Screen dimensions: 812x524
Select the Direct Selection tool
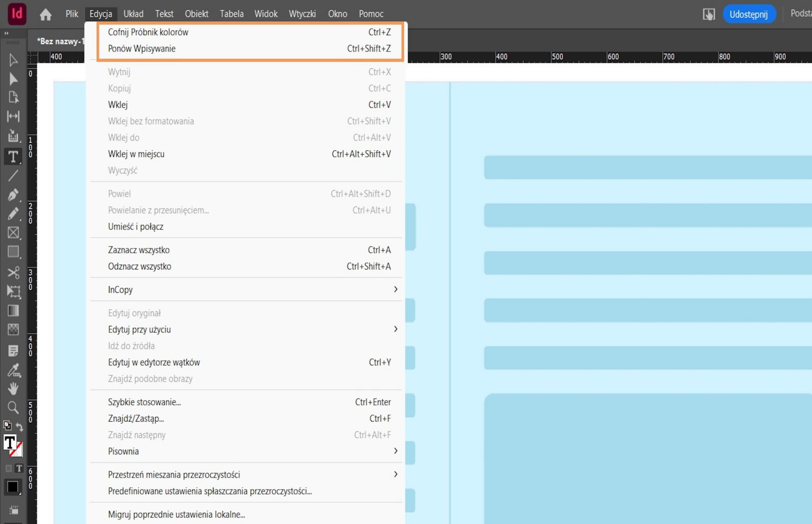(x=13, y=79)
